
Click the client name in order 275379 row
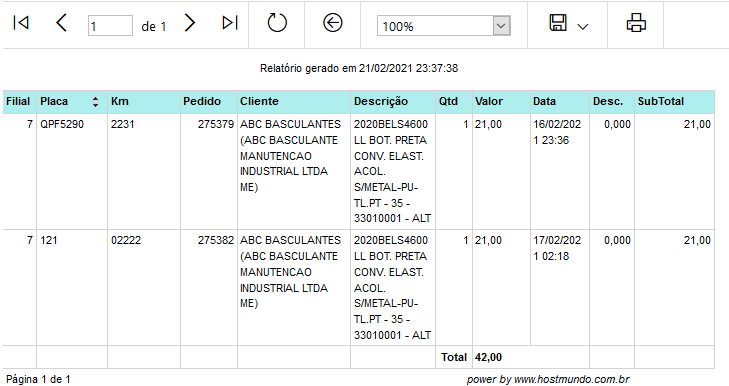[291, 156]
